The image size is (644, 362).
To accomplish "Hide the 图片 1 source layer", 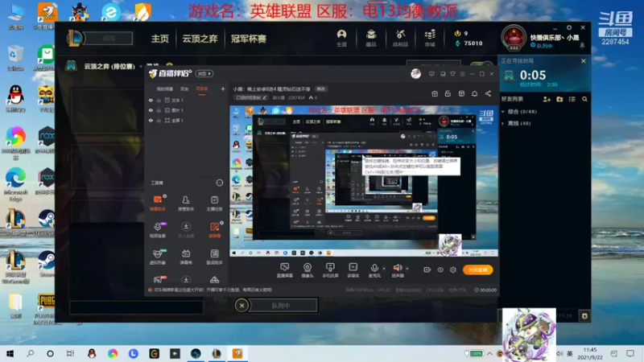I will (151, 110).
